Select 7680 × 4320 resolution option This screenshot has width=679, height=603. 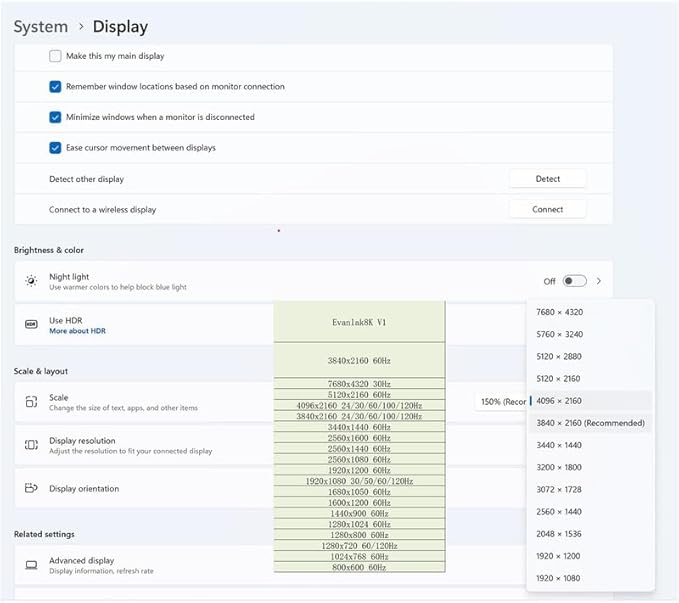(x=559, y=312)
